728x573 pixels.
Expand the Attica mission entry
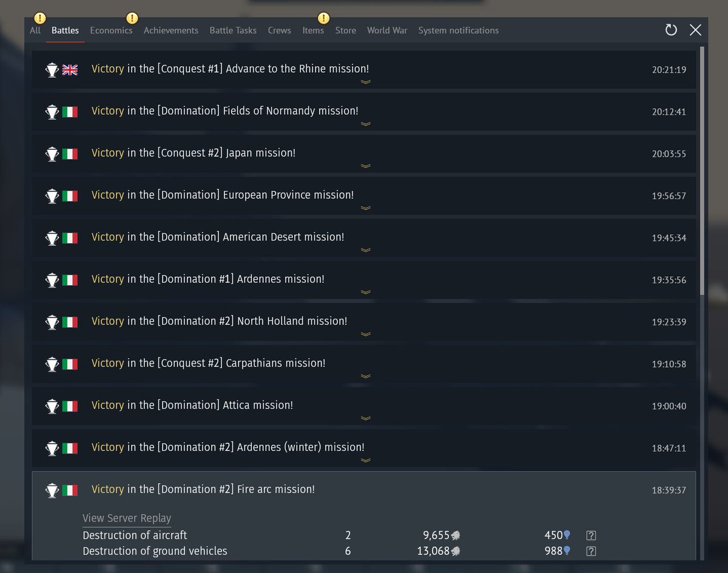pyautogui.click(x=365, y=418)
